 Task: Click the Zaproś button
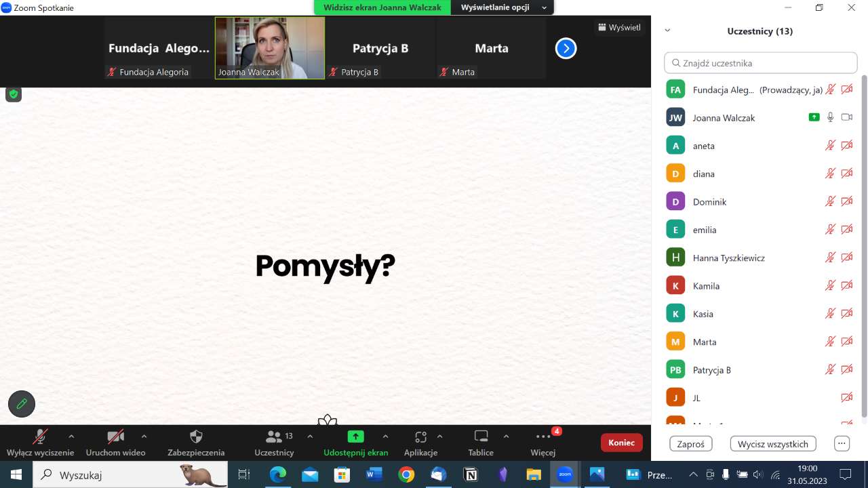690,444
